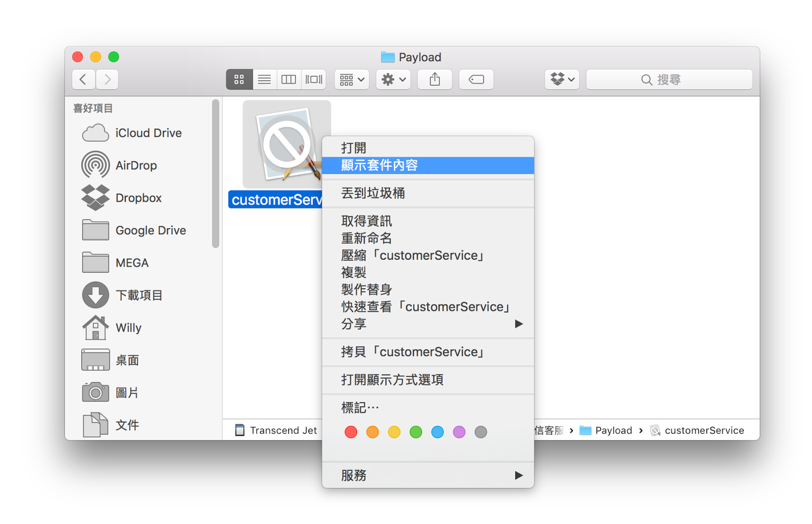Apply the yellow tag color

pos(394,432)
